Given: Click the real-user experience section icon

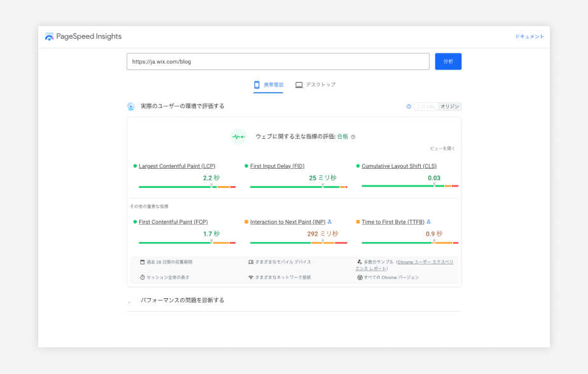Looking at the screenshot, I should click(x=130, y=106).
